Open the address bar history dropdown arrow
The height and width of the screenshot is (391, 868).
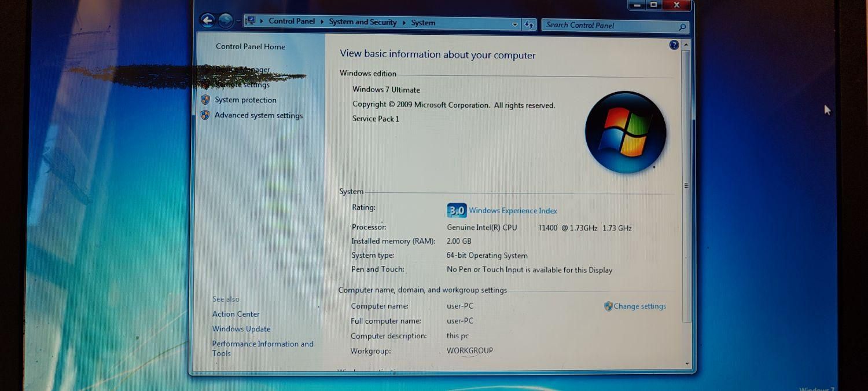click(515, 24)
